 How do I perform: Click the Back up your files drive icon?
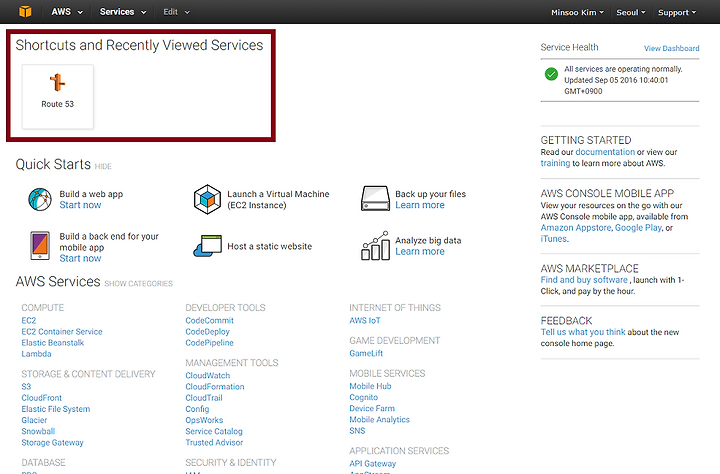pos(375,198)
